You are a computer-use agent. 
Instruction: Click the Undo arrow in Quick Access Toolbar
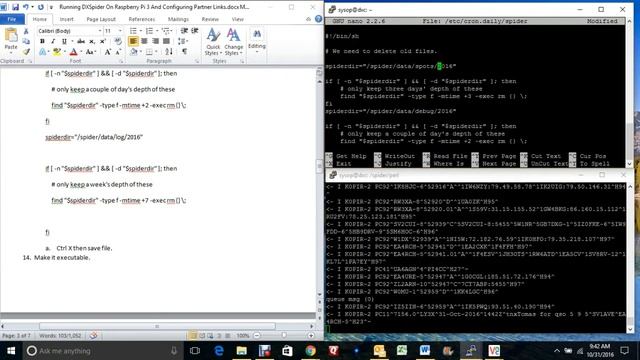click(x=26, y=7)
